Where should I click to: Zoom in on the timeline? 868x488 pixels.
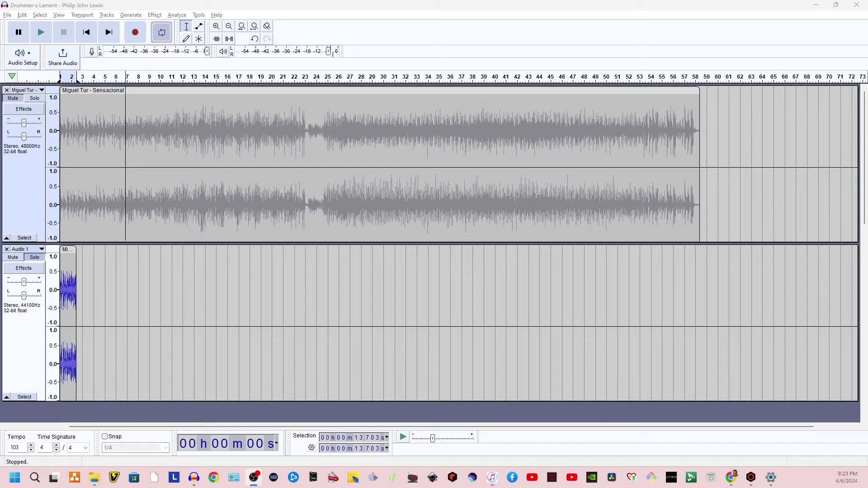click(x=216, y=26)
